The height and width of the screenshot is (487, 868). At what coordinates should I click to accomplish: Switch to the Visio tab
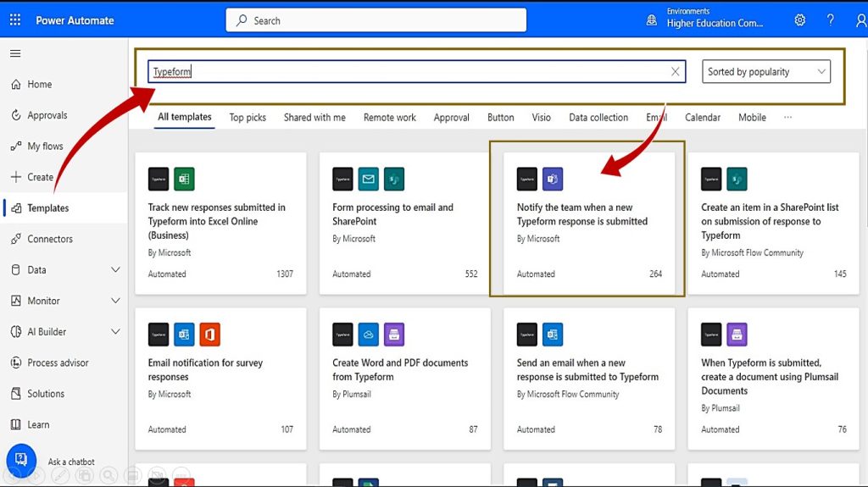click(x=542, y=118)
